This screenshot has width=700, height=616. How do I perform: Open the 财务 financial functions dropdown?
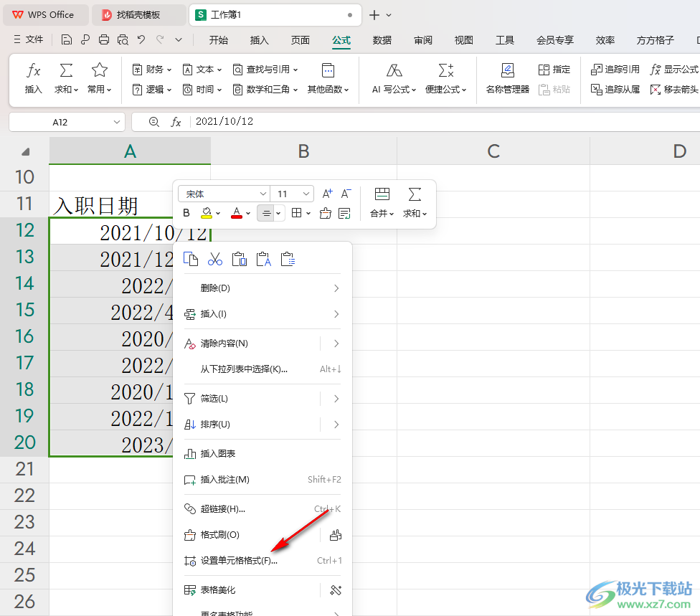(x=152, y=69)
